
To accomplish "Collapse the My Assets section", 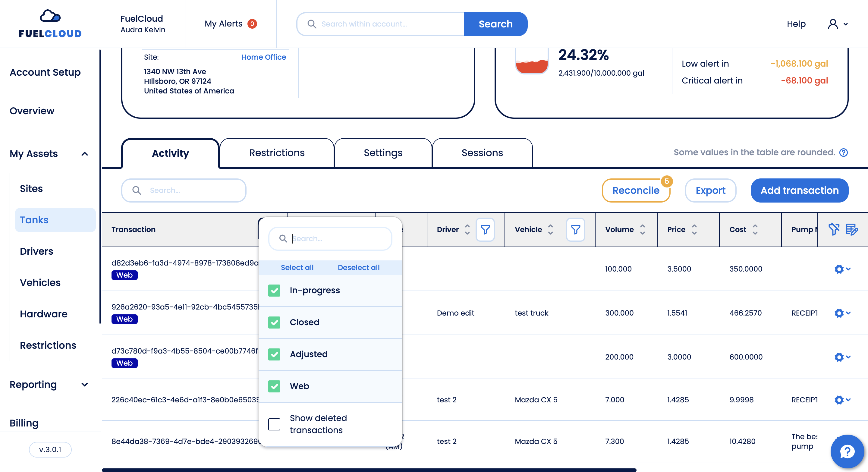I will click(x=85, y=154).
